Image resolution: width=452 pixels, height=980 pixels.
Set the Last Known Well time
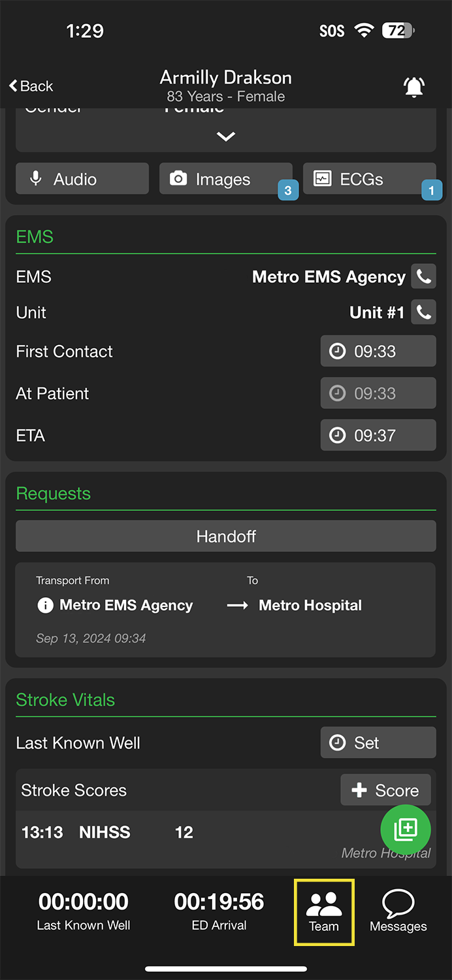coord(378,743)
